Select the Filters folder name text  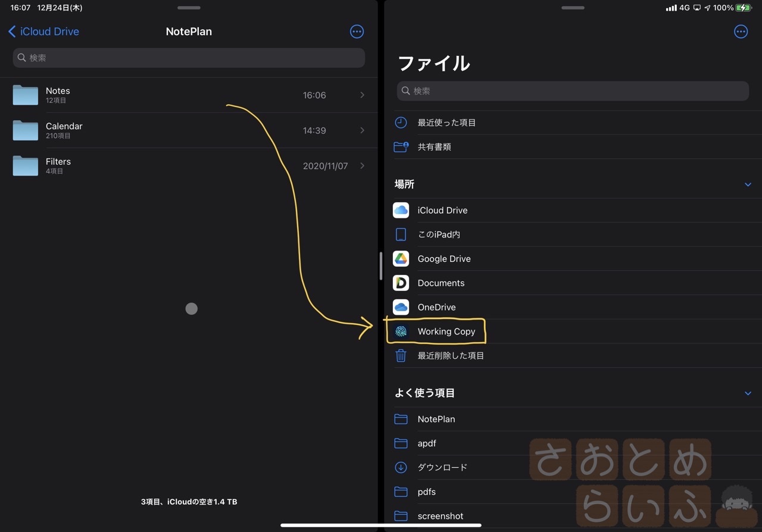pos(58,161)
